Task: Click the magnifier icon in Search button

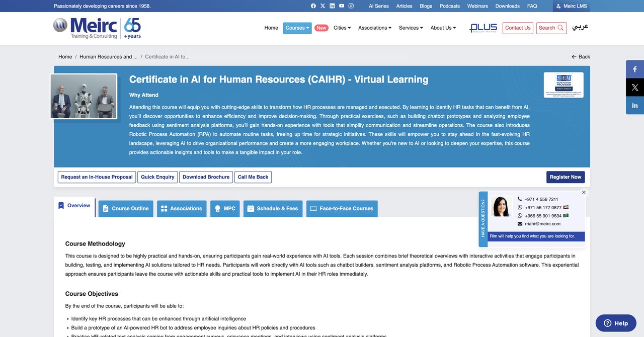Action: coord(560,28)
